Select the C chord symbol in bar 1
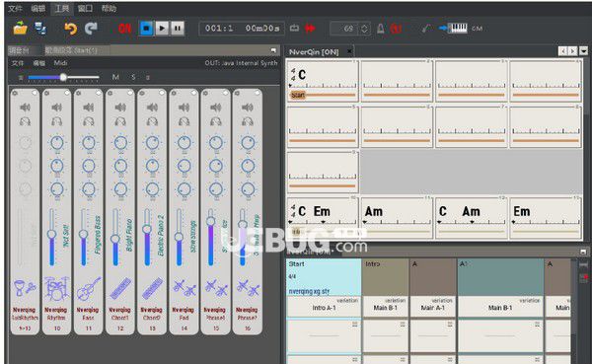592x364 pixels. click(302, 75)
